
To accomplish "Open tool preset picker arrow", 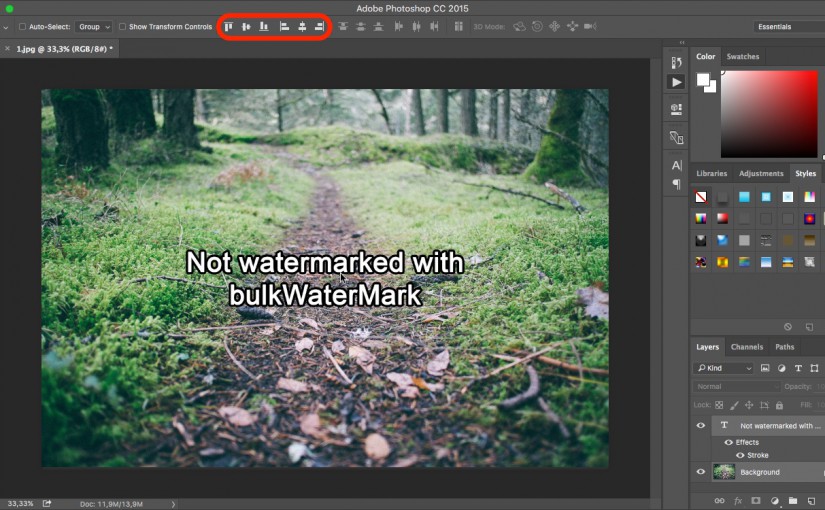I will pos(5,27).
